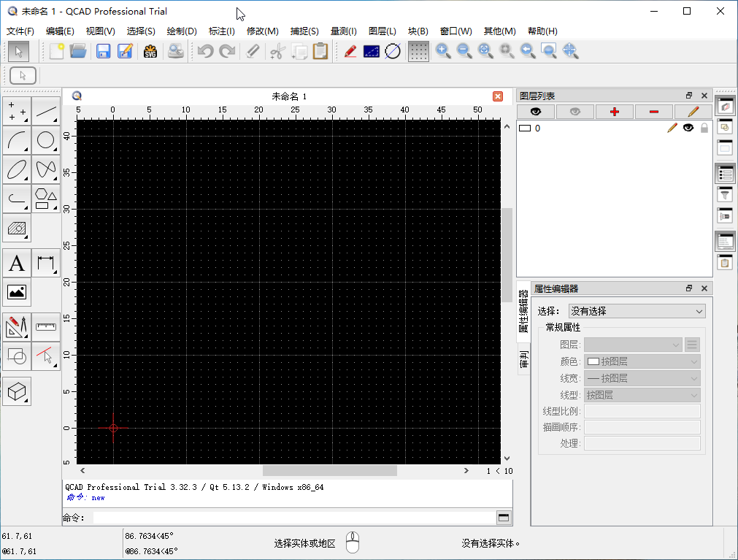Cut selection with the scissors icon
738x560 pixels.
click(277, 51)
